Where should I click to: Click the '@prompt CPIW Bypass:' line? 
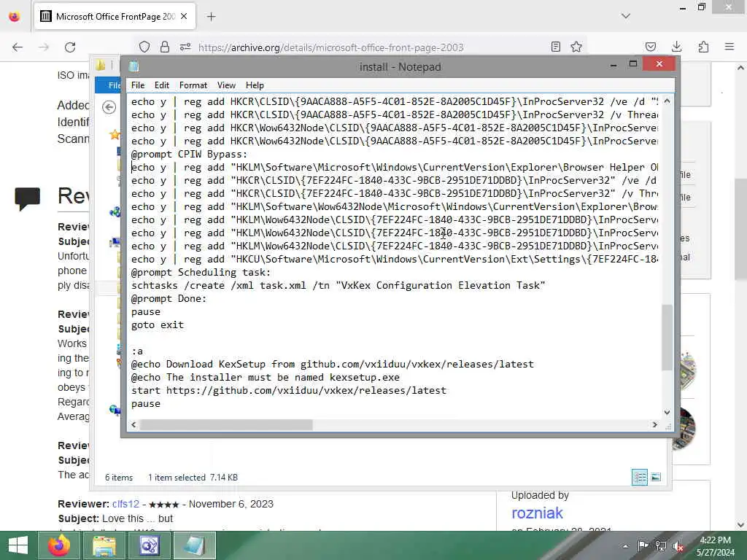point(189,155)
